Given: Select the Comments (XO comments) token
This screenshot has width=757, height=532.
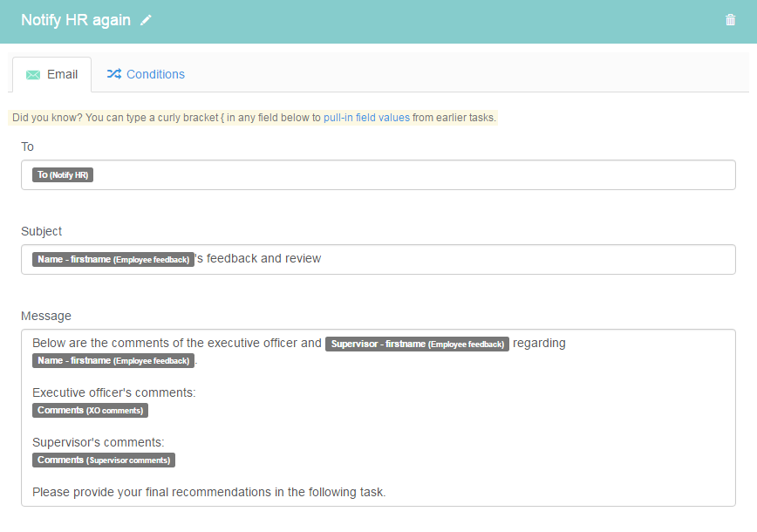Looking at the screenshot, I should pyautogui.click(x=91, y=411).
